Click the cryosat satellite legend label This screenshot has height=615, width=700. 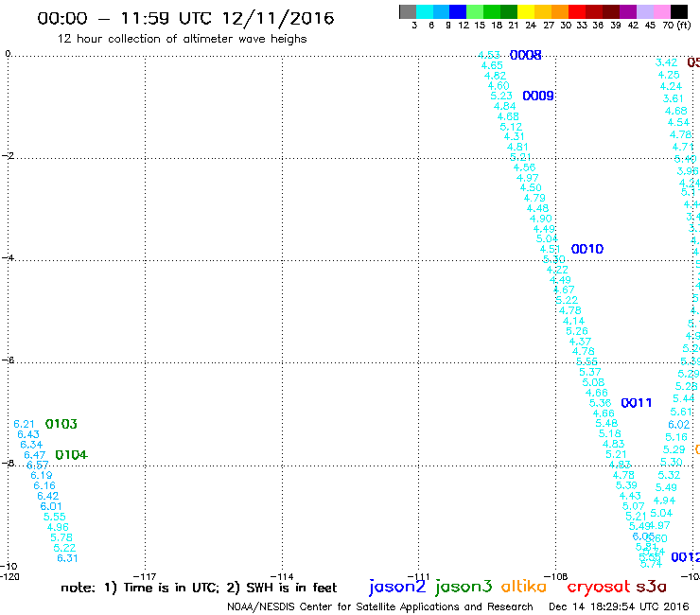coord(599,587)
